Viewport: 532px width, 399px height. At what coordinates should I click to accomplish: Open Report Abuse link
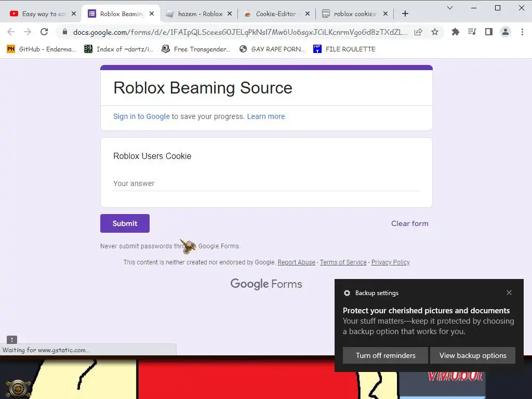click(297, 262)
